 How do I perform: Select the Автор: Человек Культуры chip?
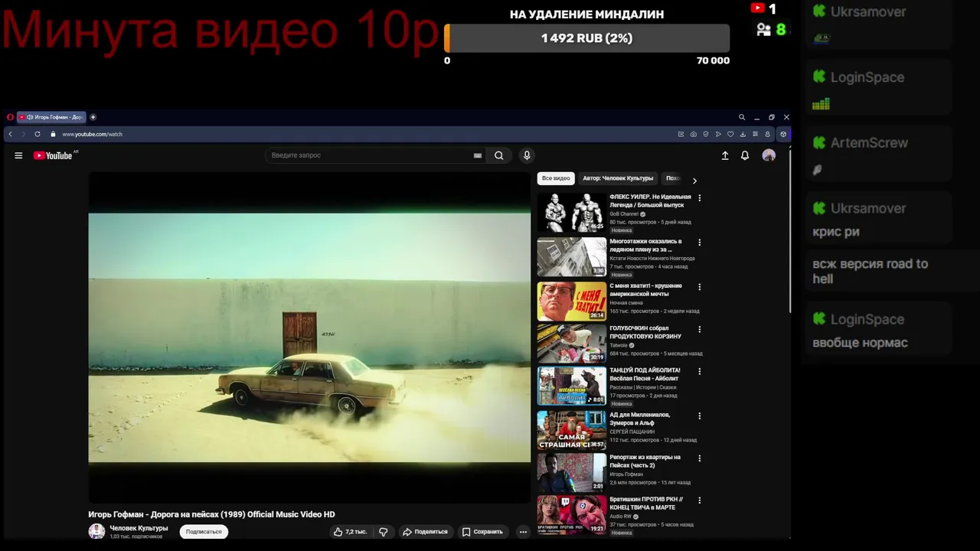618,178
